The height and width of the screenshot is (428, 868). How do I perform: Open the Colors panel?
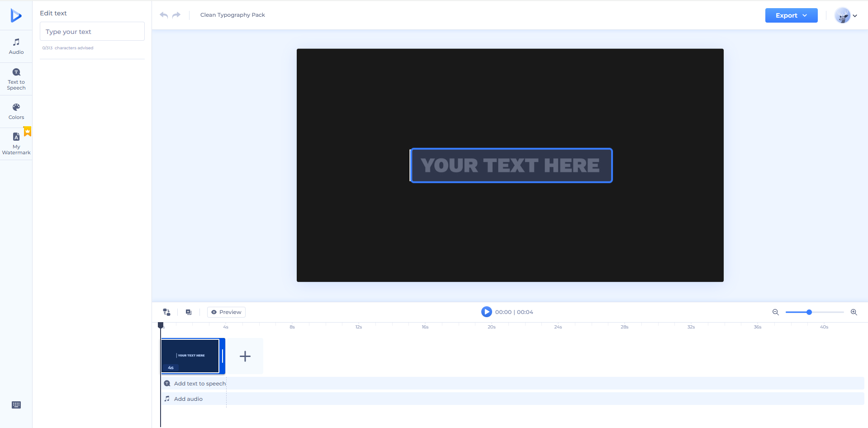[x=16, y=111]
